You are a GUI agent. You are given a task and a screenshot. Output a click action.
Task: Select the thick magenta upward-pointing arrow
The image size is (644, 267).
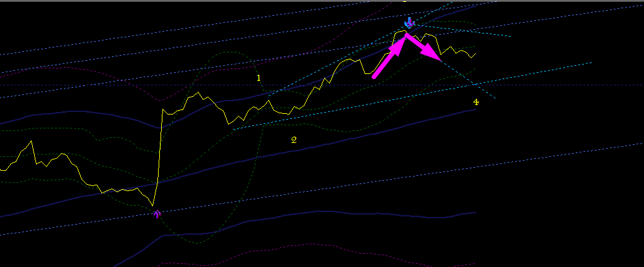[x=389, y=56]
